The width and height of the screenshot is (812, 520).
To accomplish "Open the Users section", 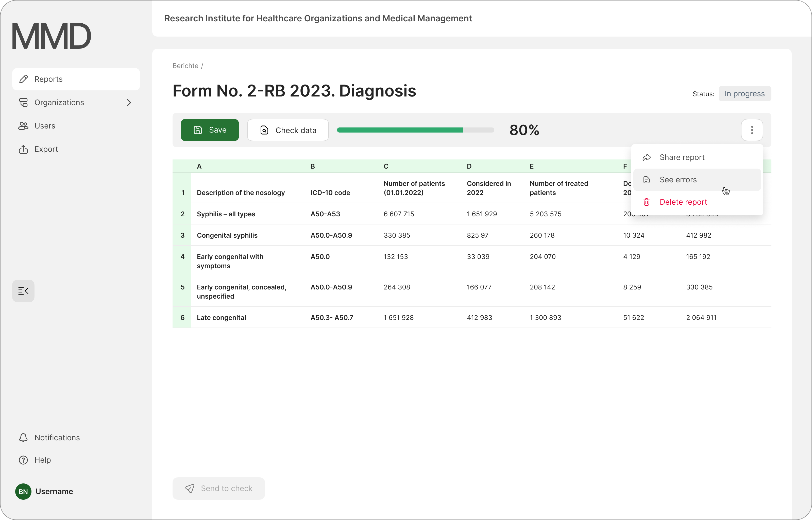I will pos(44,126).
